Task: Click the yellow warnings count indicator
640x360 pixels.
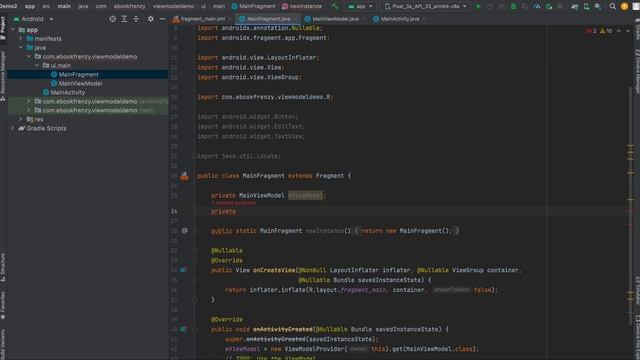Action: (606, 31)
